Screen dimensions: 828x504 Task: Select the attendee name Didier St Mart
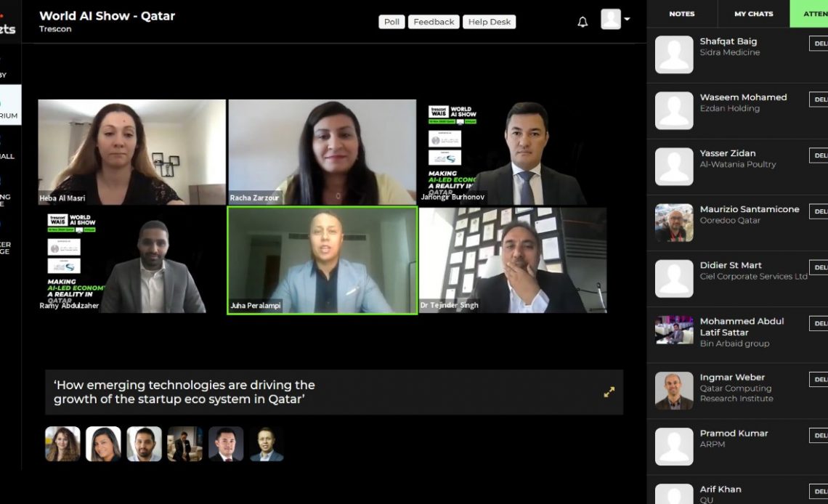pos(731,265)
